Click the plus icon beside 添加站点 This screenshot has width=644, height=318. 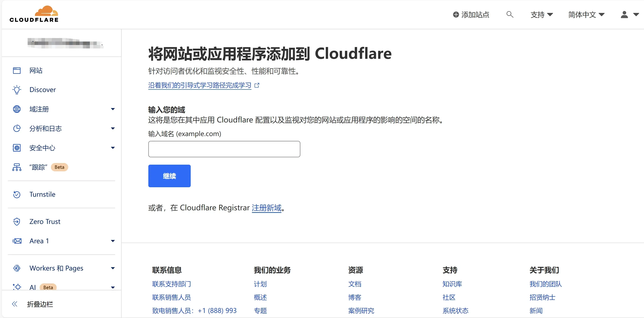(456, 15)
